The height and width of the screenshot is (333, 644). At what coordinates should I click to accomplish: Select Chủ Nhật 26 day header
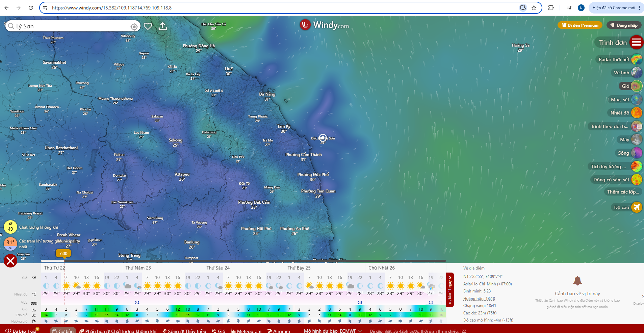[382, 268]
